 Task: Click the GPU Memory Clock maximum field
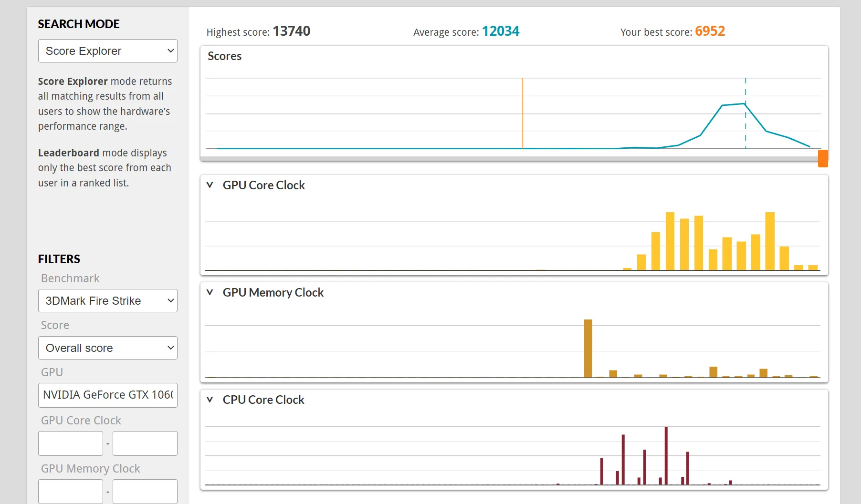[145, 491]
